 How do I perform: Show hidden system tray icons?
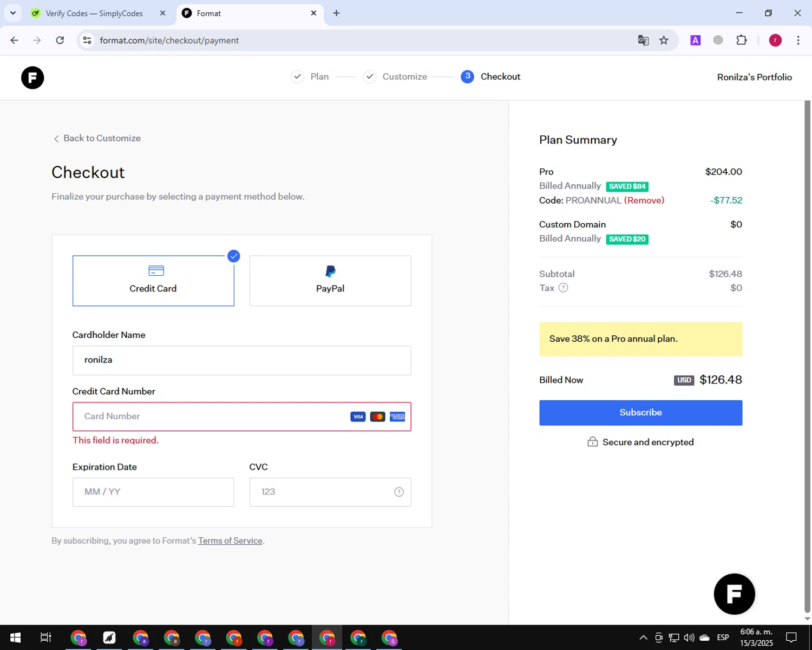(643, 638)
